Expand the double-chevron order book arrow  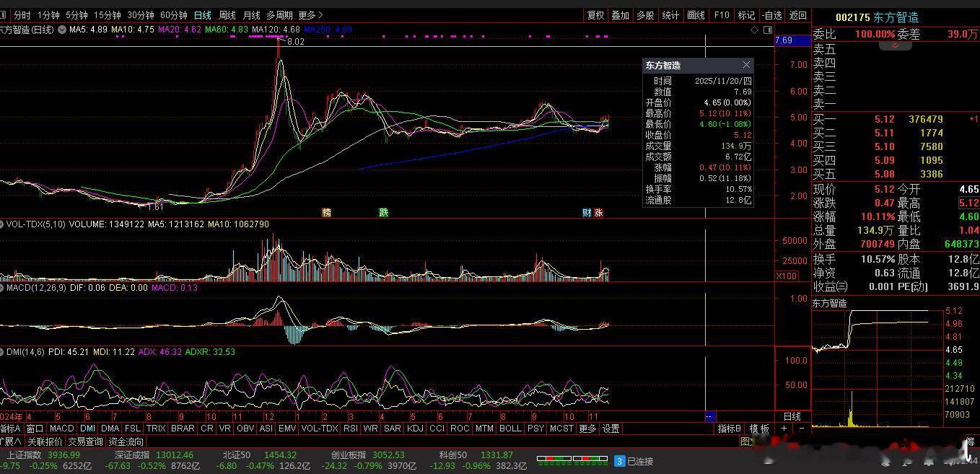tap(896, 45)
